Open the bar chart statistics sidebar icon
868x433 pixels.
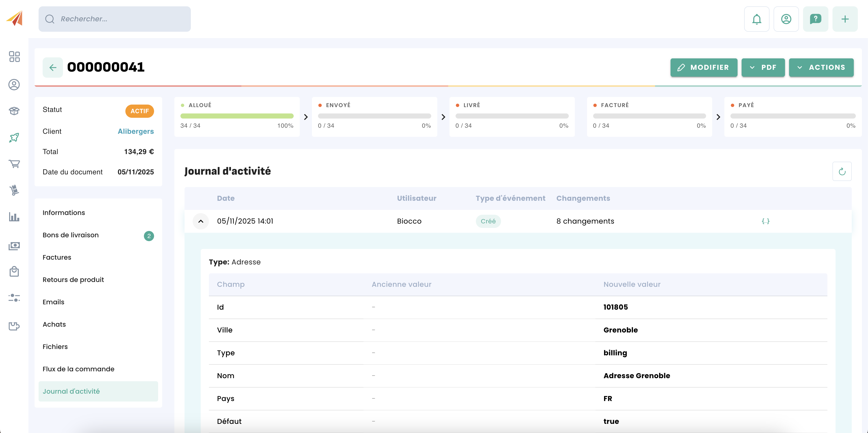click(x=14, y=217)
